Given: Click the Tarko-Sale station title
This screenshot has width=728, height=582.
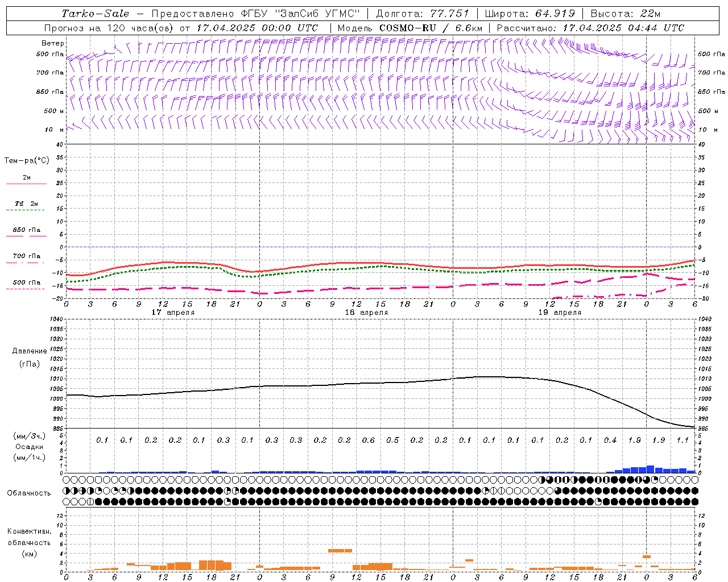Looking at the screenshot, I should (x=95, y=14).
